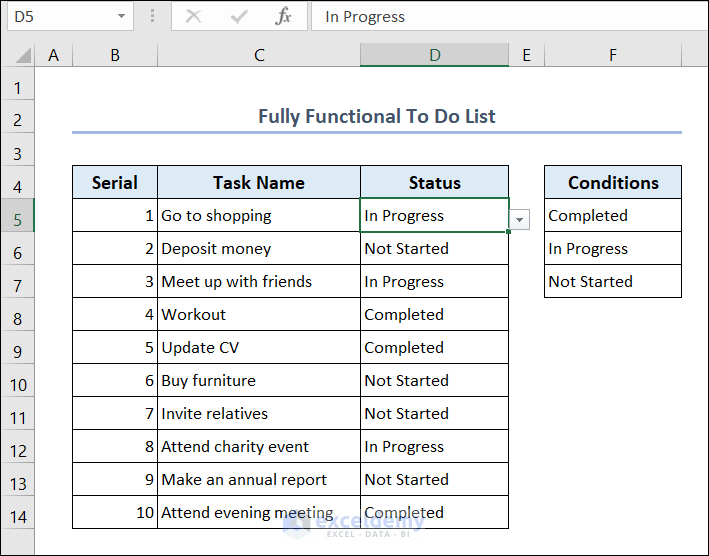Click the Task Name header cell
Viewport: 709px width, 556px height.
[x=259, y=182]
